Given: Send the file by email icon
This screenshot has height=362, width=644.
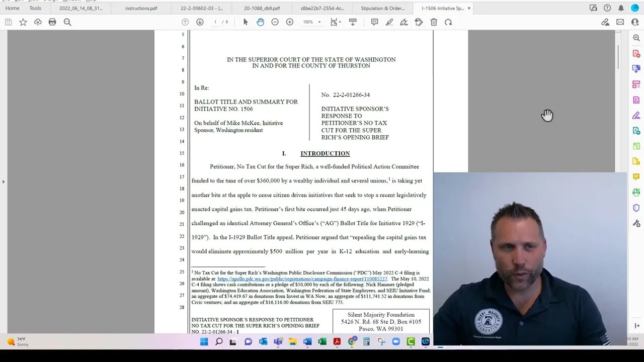Looking at the screenshot, I should tap(620, 22).
